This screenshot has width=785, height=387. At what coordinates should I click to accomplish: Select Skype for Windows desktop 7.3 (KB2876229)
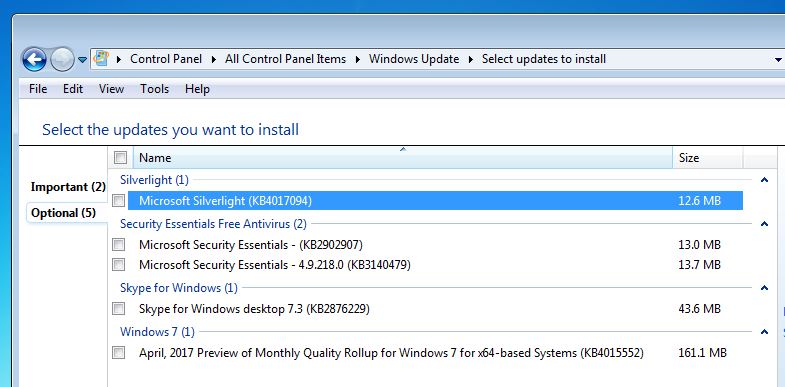click(435, 309)
